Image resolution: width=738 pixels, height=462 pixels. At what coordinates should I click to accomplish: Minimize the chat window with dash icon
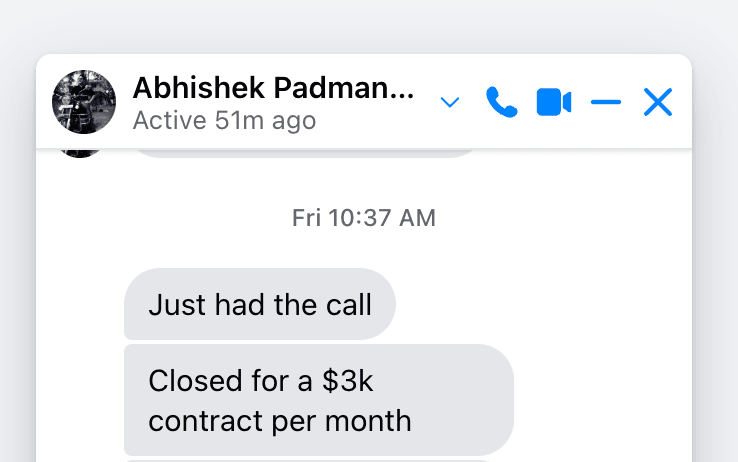(606, 102)
